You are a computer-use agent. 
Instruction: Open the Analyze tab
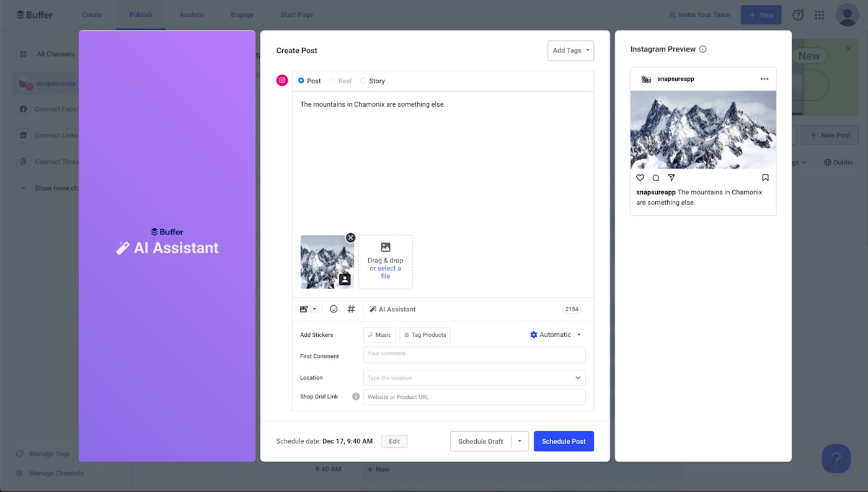[192, 15]
